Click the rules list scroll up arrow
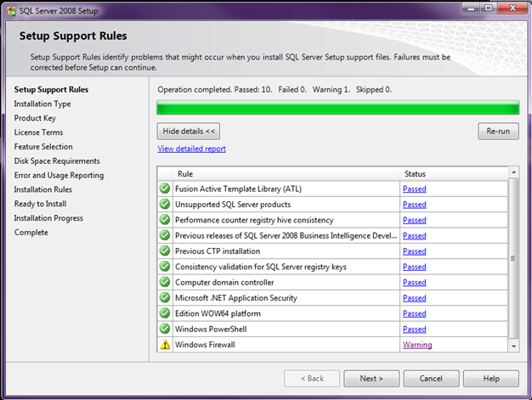The height and width of the screenshot is (400, 532). coord(513,172)
